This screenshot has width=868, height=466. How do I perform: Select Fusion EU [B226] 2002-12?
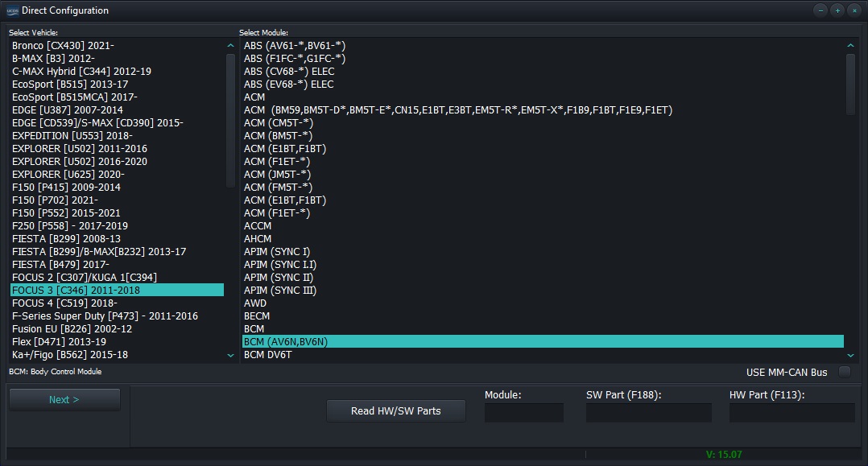tap(118, 328)
